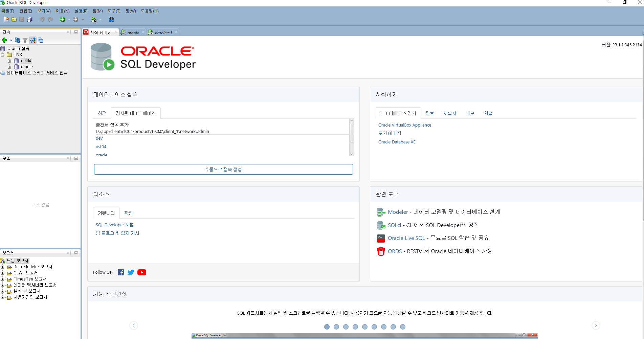Open the 편집 menu

[x=26, y=11]
